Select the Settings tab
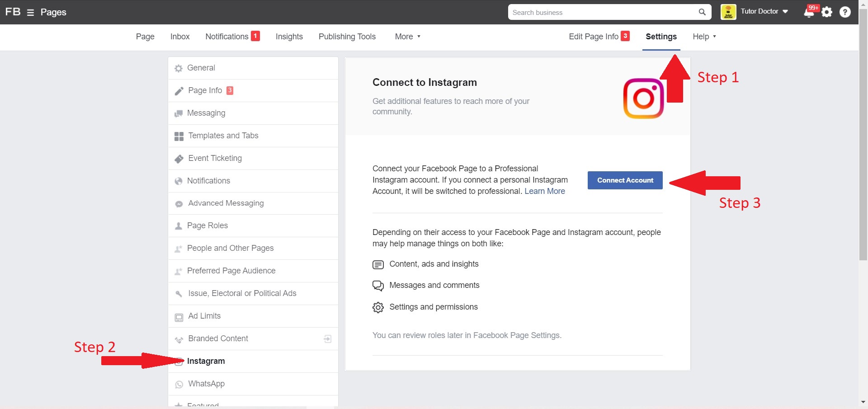Viewport: 868px width, 409px height. click(x=661, y=37)
